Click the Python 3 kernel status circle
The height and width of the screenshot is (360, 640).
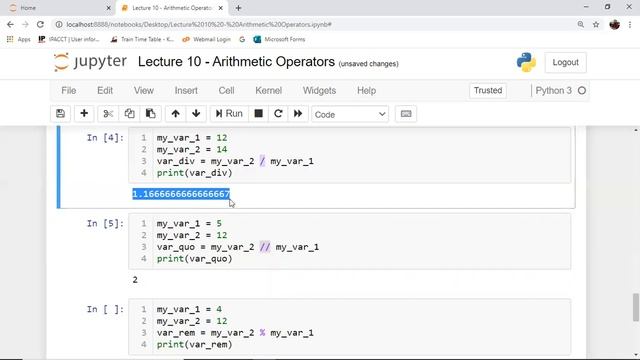pyautogui.click(x=582, y=91)
